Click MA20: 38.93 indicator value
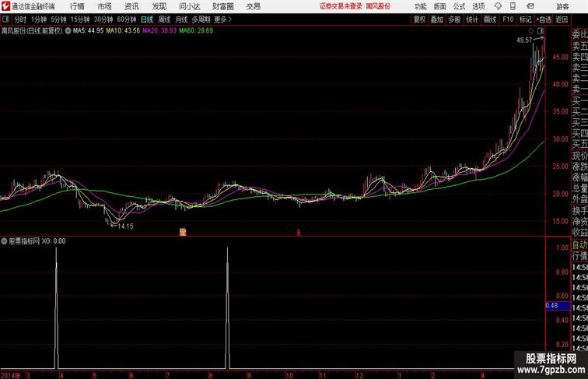 point(159,31)
